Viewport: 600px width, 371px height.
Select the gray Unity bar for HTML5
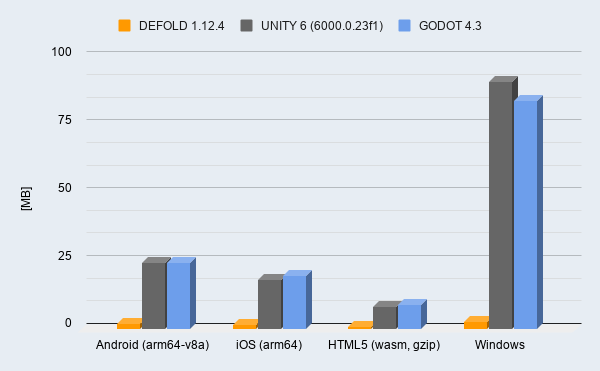pos(385,315)
